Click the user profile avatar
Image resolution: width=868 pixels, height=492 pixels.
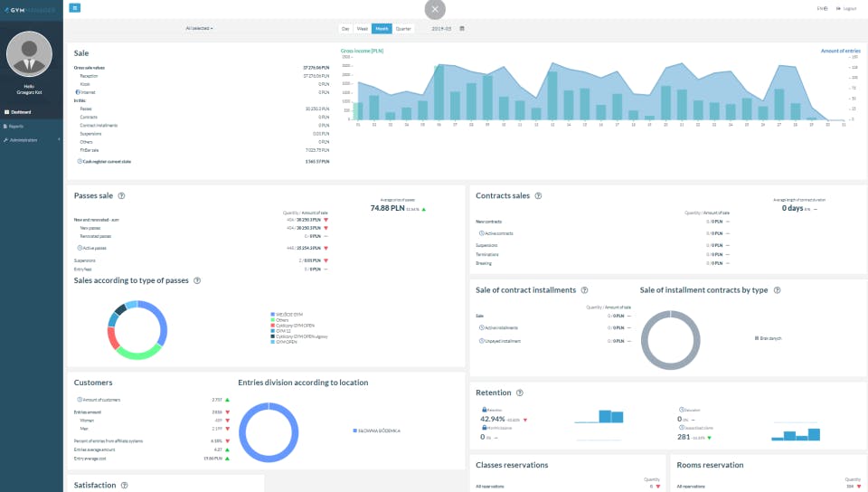pos(29,53)
